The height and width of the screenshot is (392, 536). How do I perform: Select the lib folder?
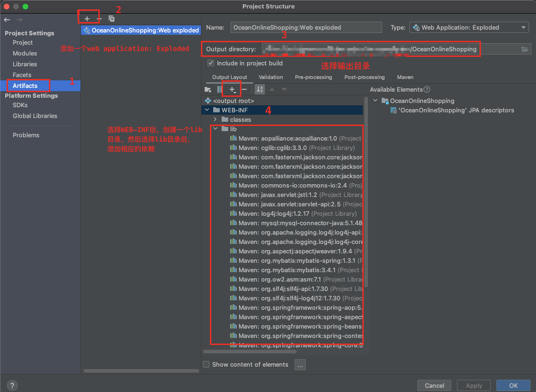pyautogui.click(x=229, y=129)
